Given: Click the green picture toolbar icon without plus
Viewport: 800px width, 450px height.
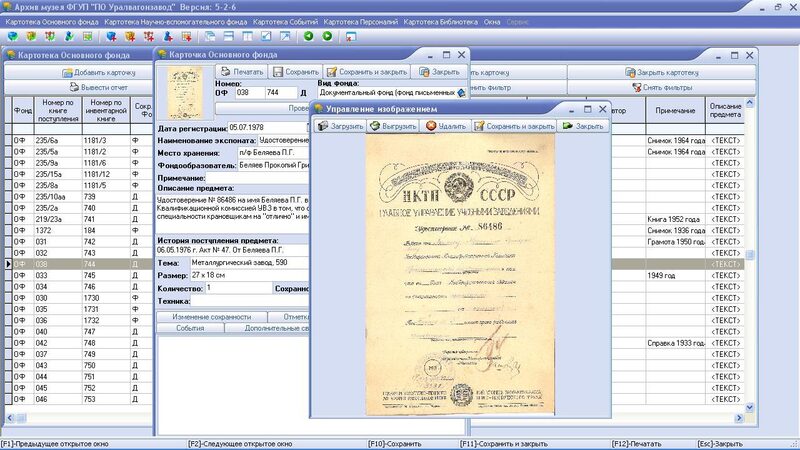Looking at the screenshot, I should (88, 36).
